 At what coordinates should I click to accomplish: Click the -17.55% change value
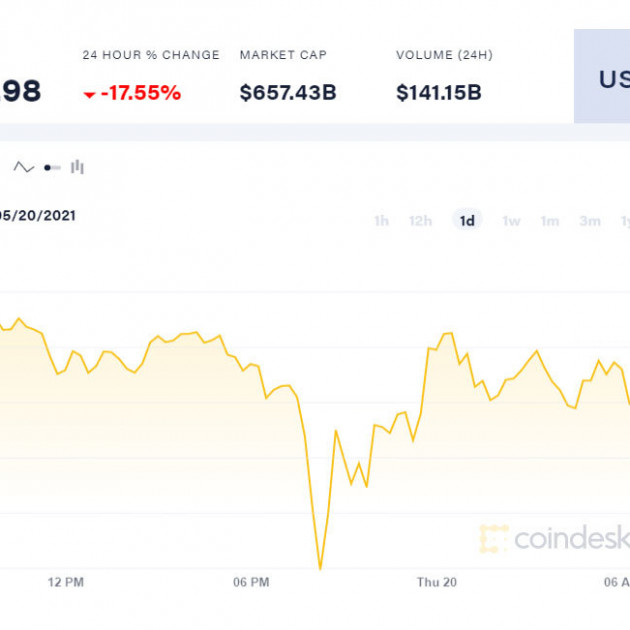pos(140,93)
